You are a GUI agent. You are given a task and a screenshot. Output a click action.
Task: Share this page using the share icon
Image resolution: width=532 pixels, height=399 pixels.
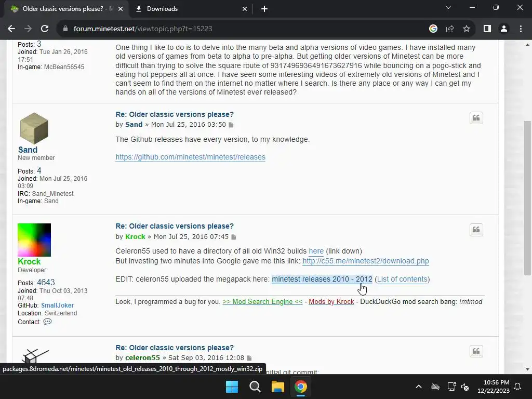click(x=450, y=29)
